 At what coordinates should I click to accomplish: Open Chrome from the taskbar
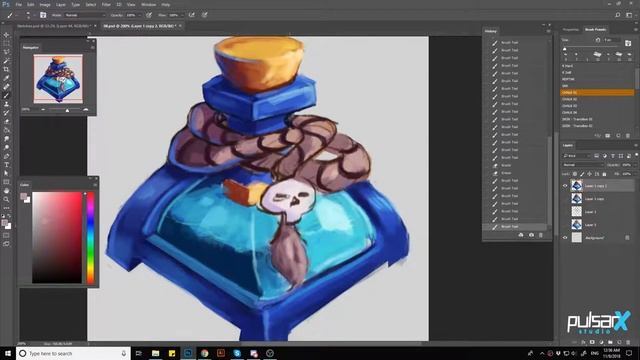[x=204, y=353]
